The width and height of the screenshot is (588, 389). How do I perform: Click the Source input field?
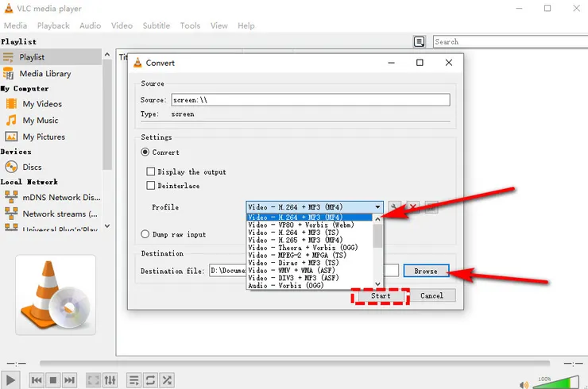click(311, 100)
